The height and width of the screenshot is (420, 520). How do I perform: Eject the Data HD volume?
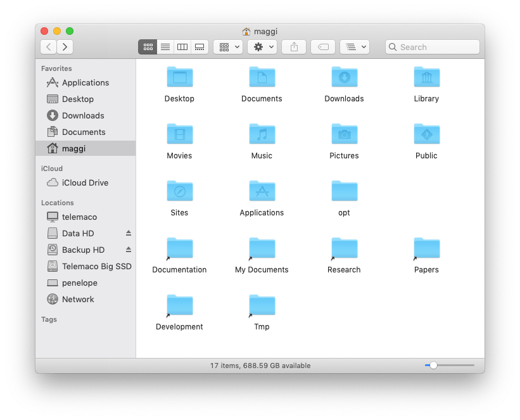[x=128, y=233]
